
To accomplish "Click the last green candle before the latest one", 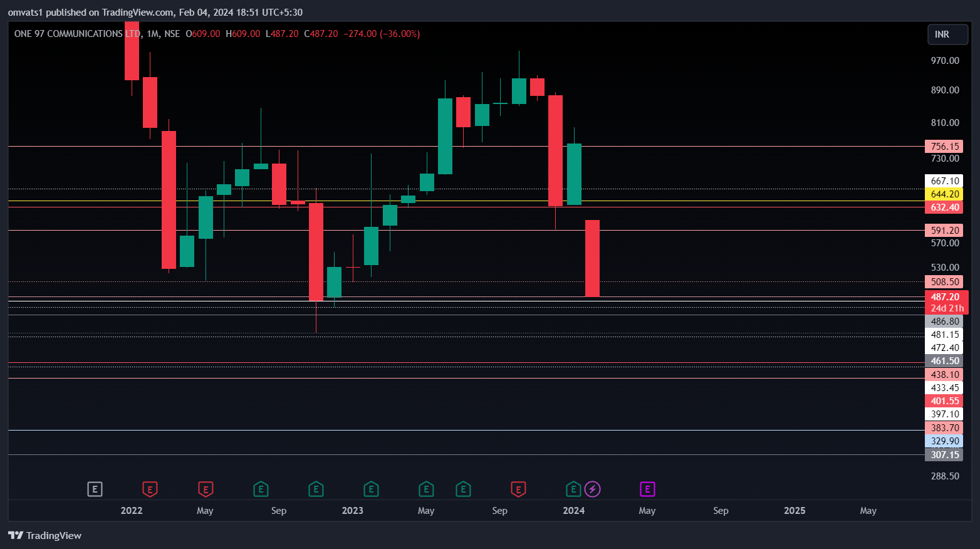I will point(574,174).
